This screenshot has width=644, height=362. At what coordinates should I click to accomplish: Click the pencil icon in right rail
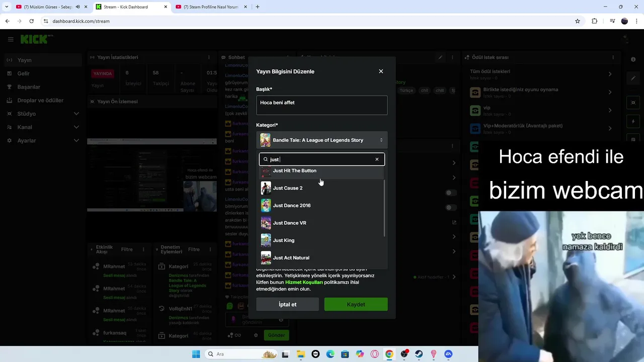pyautogui.click(x=633, y=78)
